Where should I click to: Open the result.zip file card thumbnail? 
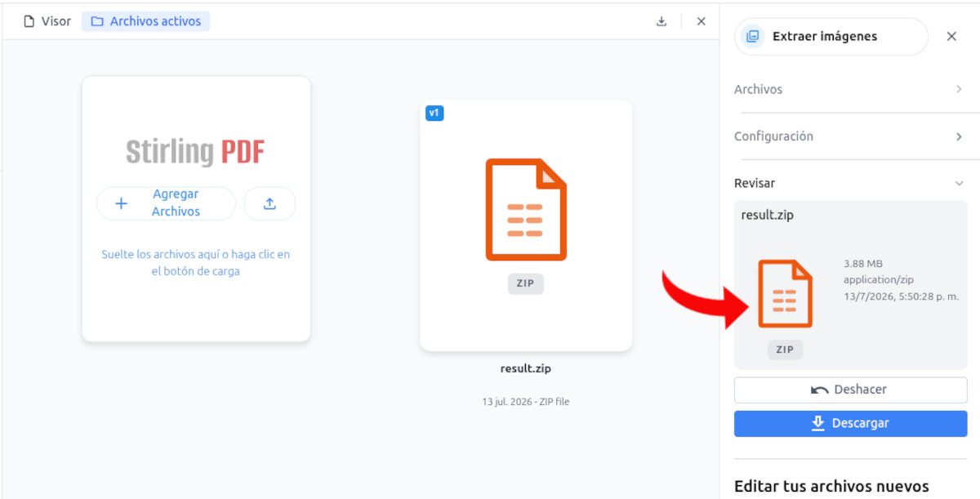pos(526,225)
